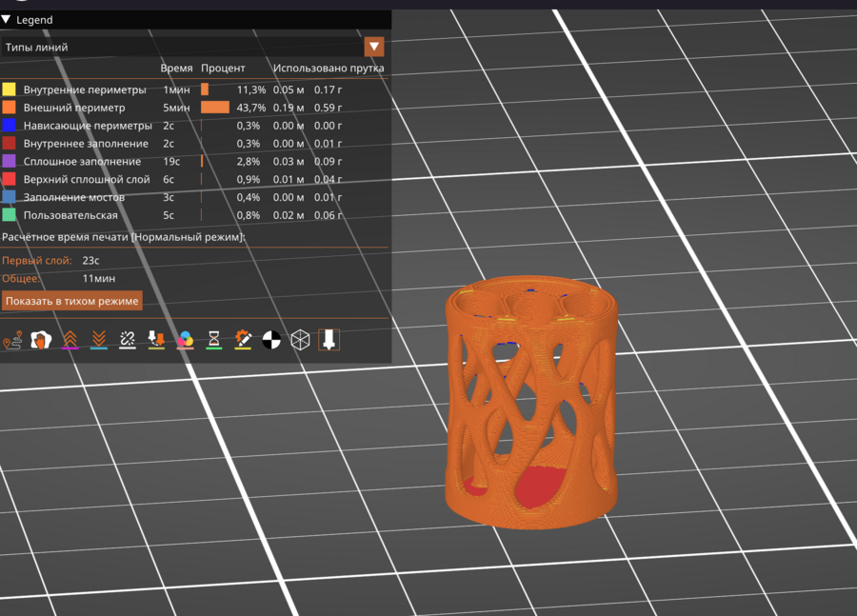This screenshot has width=857, height=616.
Task: Click purple Сплошное заполнение swatch
Action: pyautogui.click(x=10, y=161)
